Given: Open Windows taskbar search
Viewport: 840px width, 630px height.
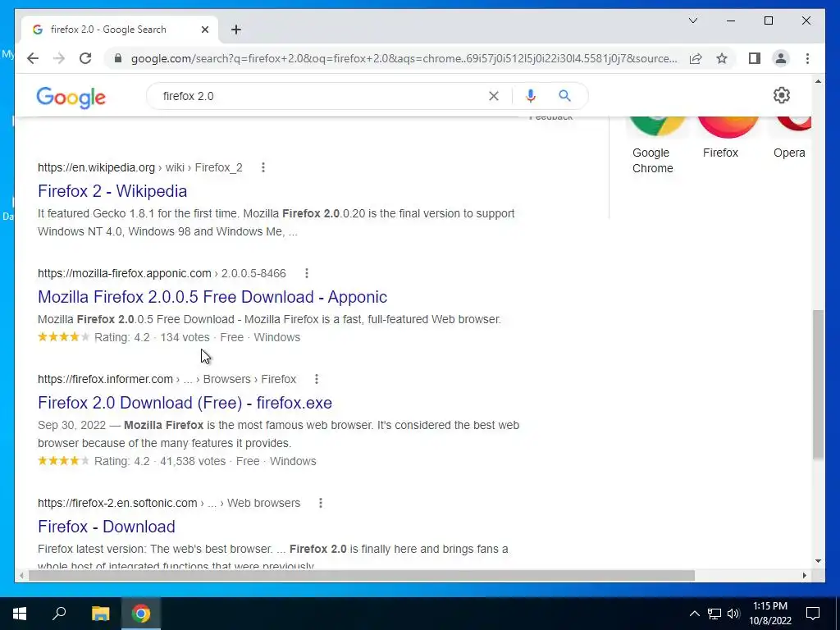Looking at the screenshot, I should tap(59, 614).
